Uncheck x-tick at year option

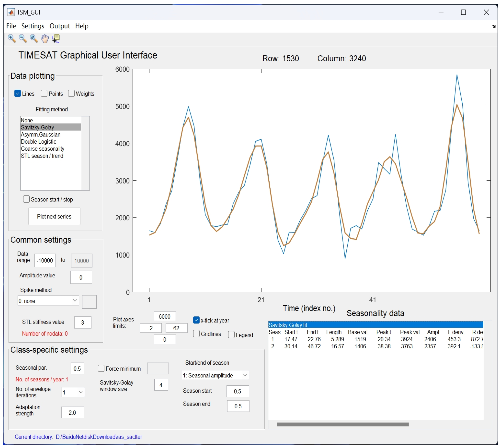click(196, 320)
